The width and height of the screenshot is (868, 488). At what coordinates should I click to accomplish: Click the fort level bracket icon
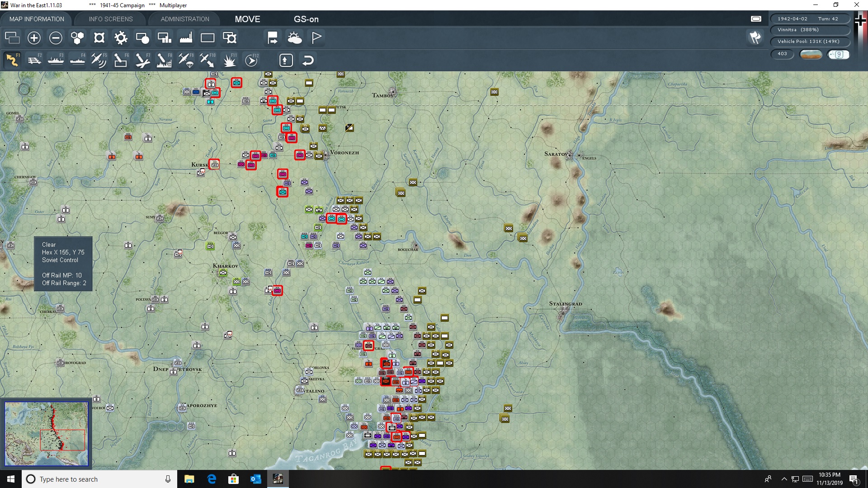[x=99, y=38]
